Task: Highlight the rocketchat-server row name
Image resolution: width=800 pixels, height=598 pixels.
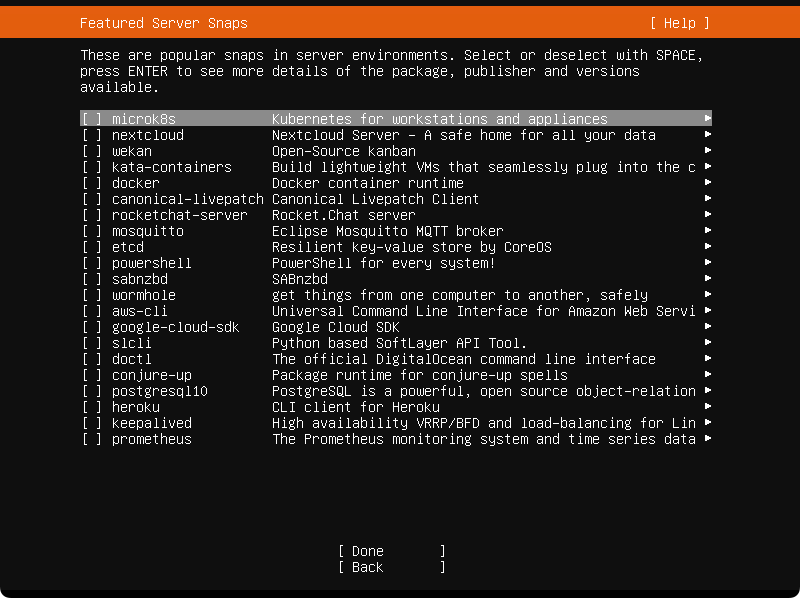Action: click(x=180, y=215)
